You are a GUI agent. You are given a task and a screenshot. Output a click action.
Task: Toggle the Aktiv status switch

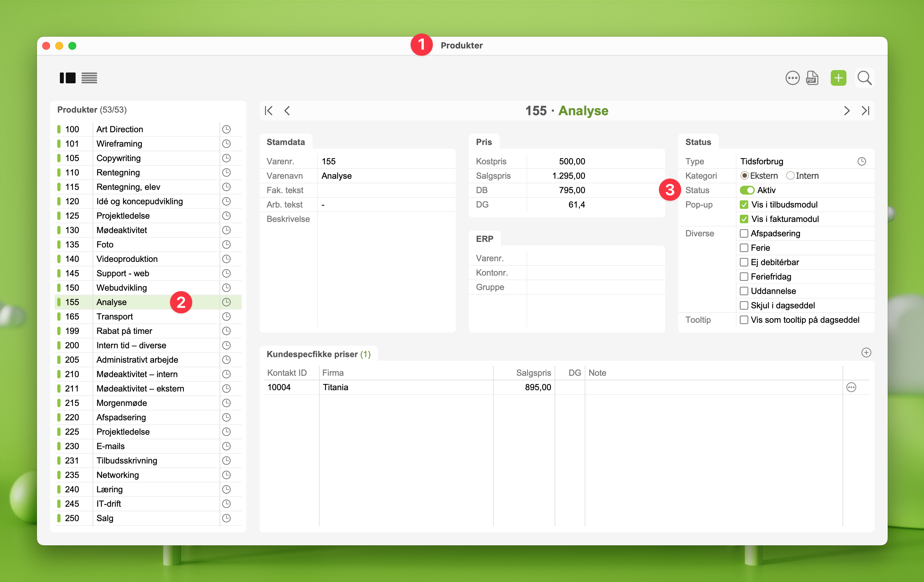(x=747, y=191)
